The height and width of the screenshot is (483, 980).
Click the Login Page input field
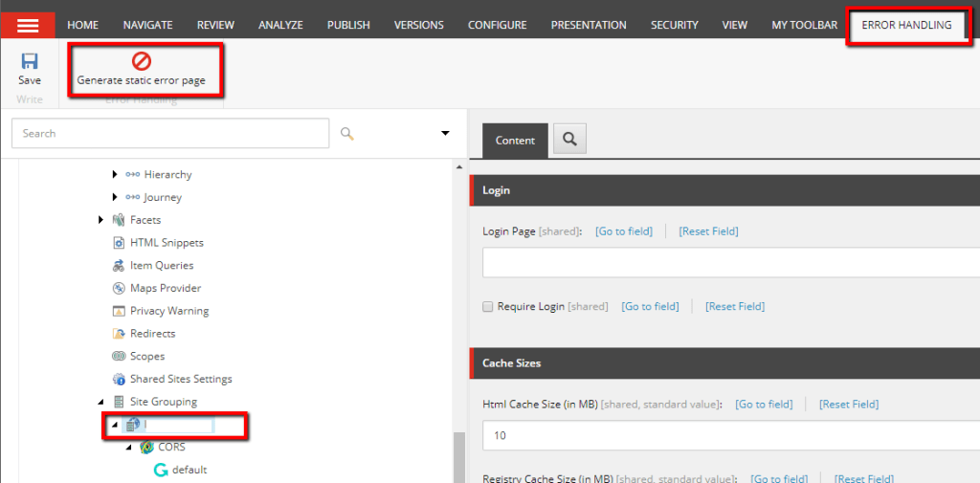click(727, 262)
